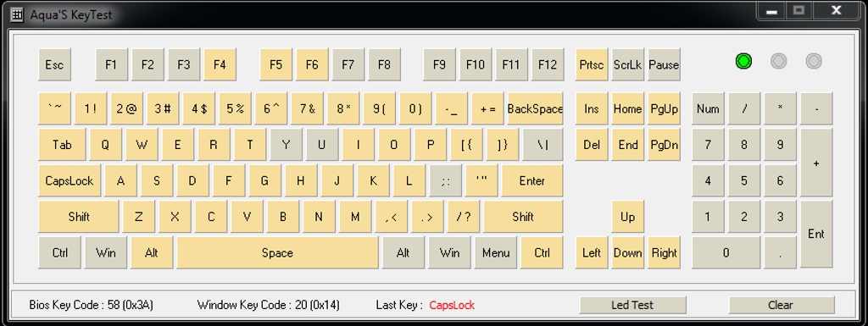Click the Prtsc key
Screen dimensions: 868x326
click(591, 64)
